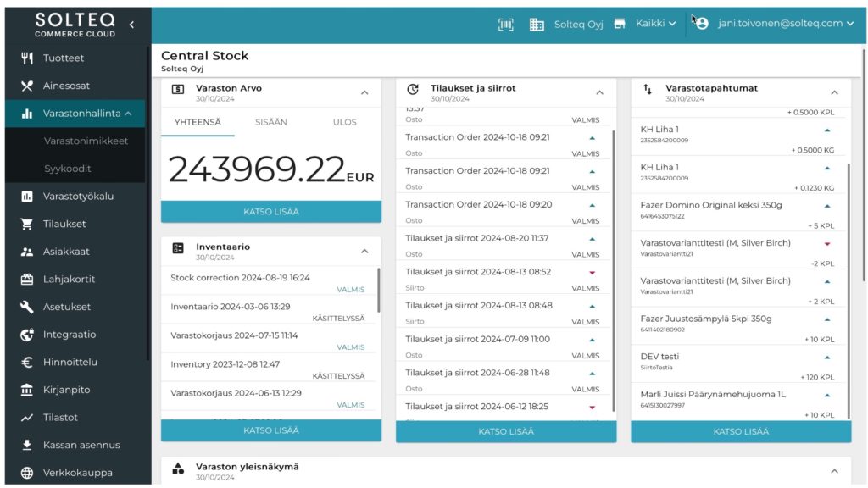Click the Asiakkaat people icon
Screen dimensions: 868x488
tap(26, 252)
